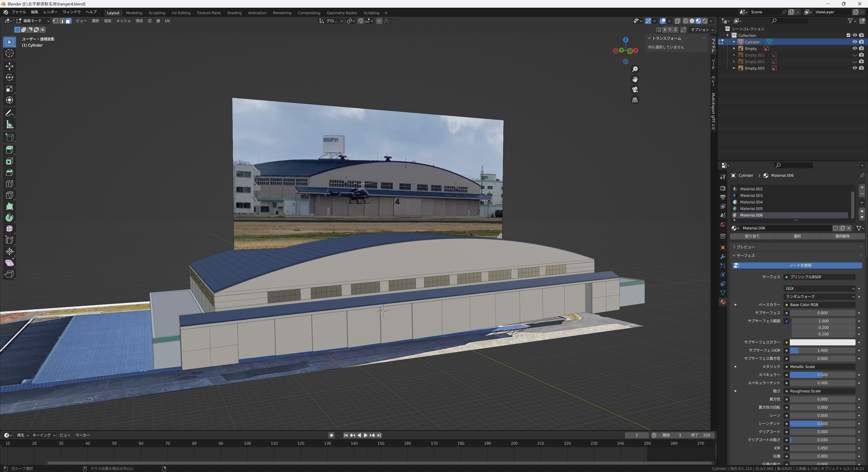Expand the プレビュー panel
This screenshot has height=472, width=868.
coord(745,247)
